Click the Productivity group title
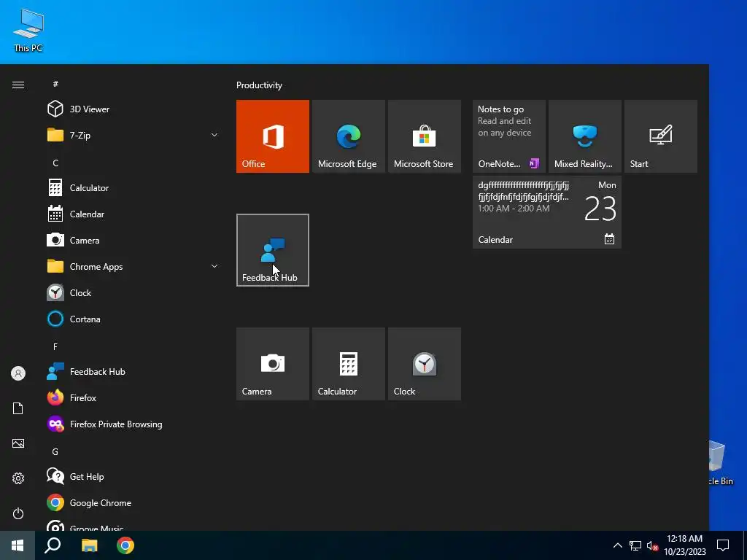 pos(259,85)
